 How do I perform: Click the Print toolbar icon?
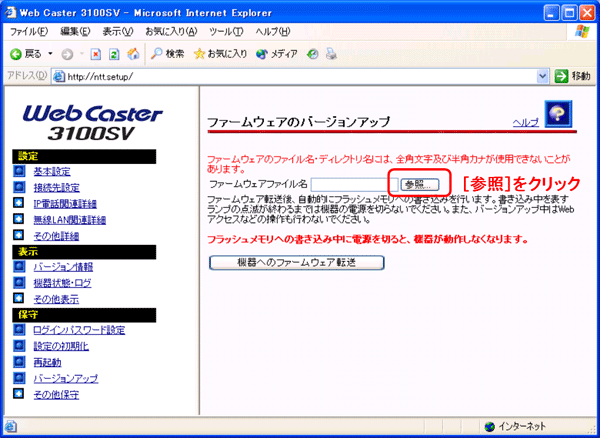coord(331,55)
